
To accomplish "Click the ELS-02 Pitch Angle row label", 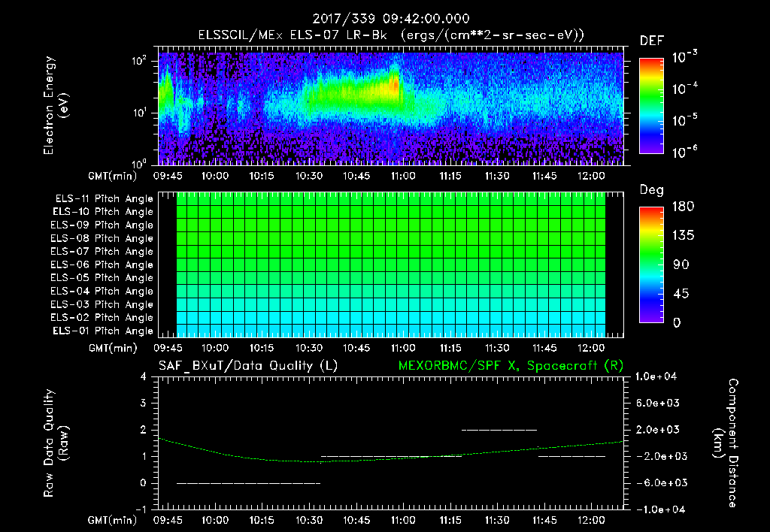I will coord(102,318).
